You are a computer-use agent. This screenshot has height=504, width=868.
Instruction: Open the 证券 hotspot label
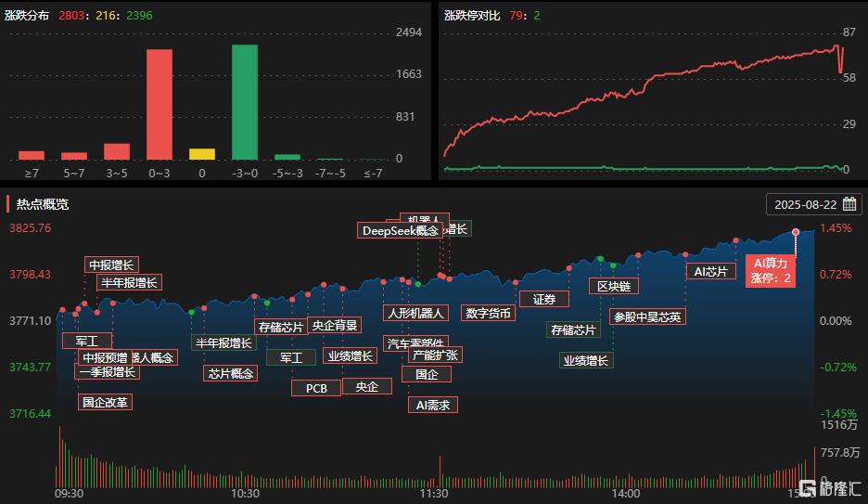pyautogui.click(x=543, y=299)
